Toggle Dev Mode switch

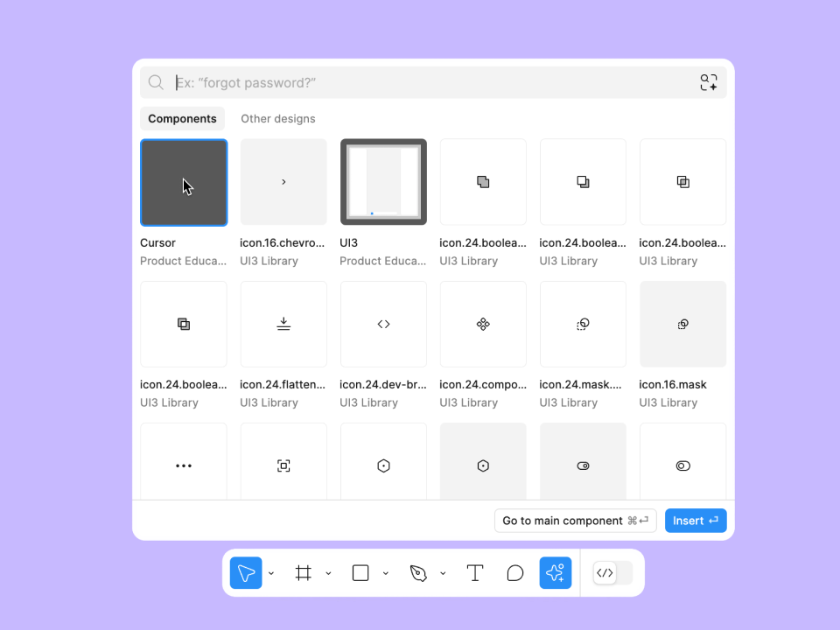point(612,573)
